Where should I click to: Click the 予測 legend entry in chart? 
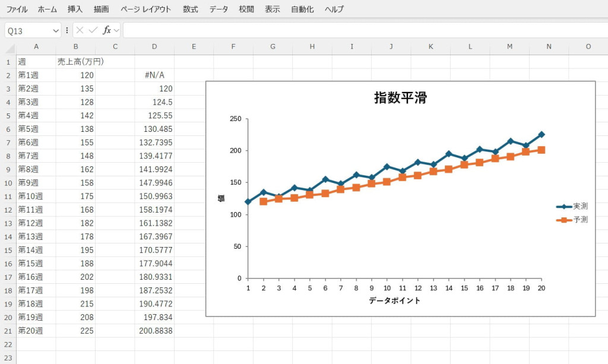click(572, 220)
